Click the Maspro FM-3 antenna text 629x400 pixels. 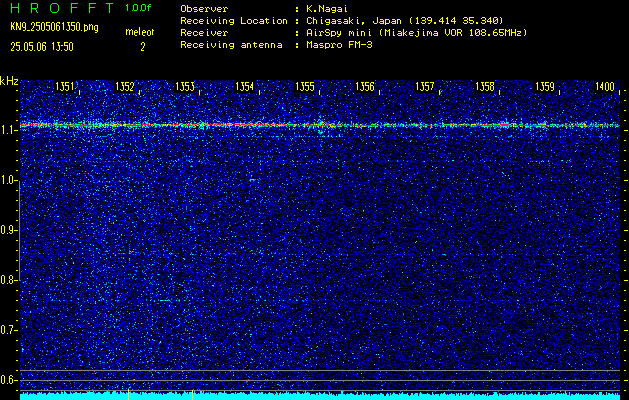click(x=339, y=45)
